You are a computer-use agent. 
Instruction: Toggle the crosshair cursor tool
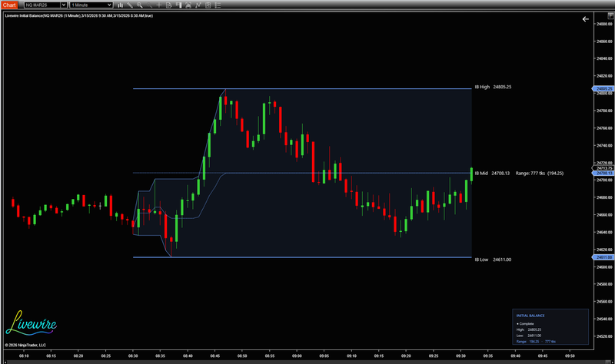click(159, 5)
